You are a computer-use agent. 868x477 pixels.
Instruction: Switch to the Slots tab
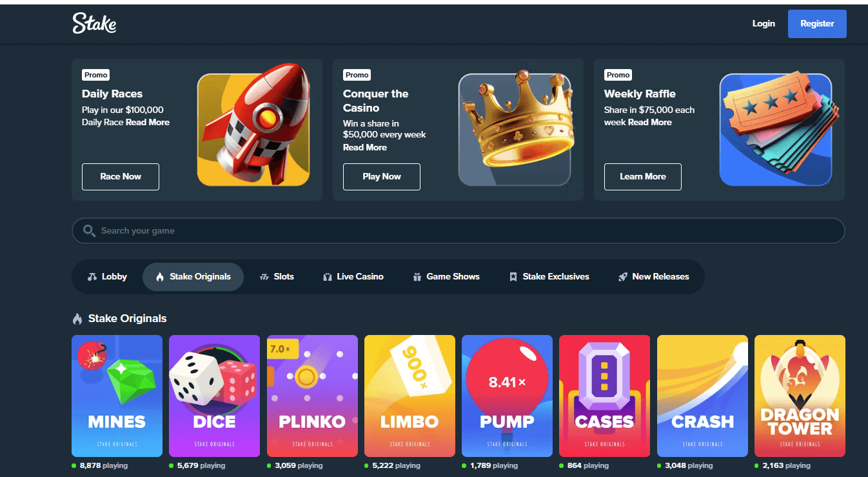click(277, 277)
